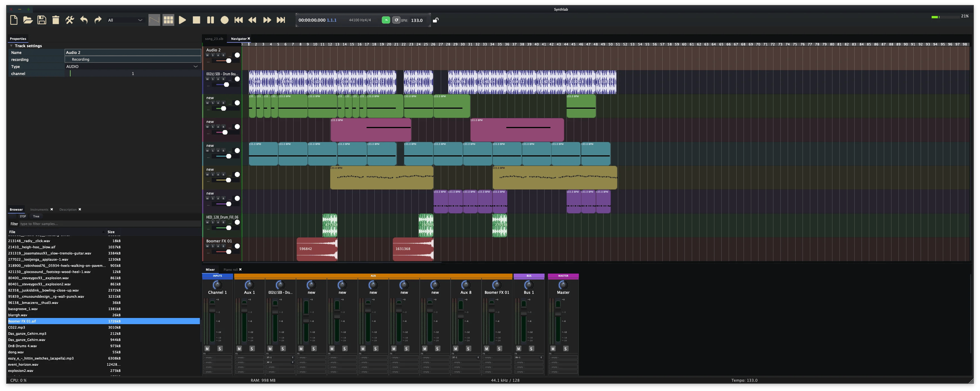
Task: Create a new project file
Action: click(14, 20)
